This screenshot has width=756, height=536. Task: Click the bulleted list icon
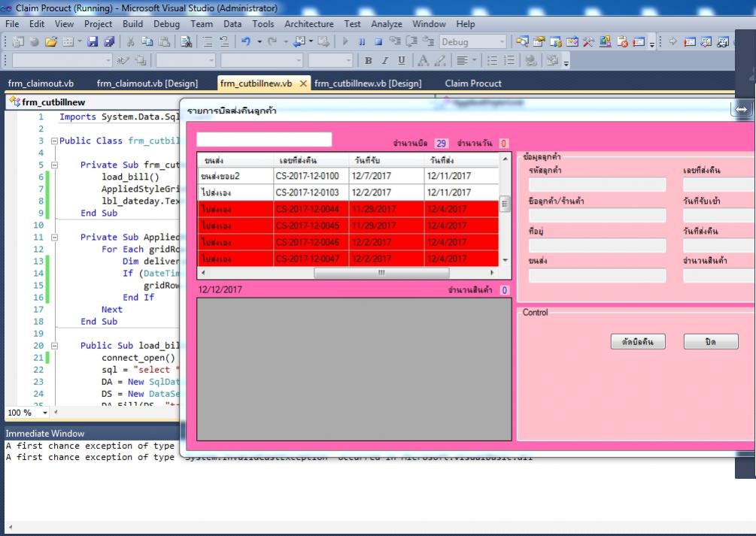tap(492, 60)
